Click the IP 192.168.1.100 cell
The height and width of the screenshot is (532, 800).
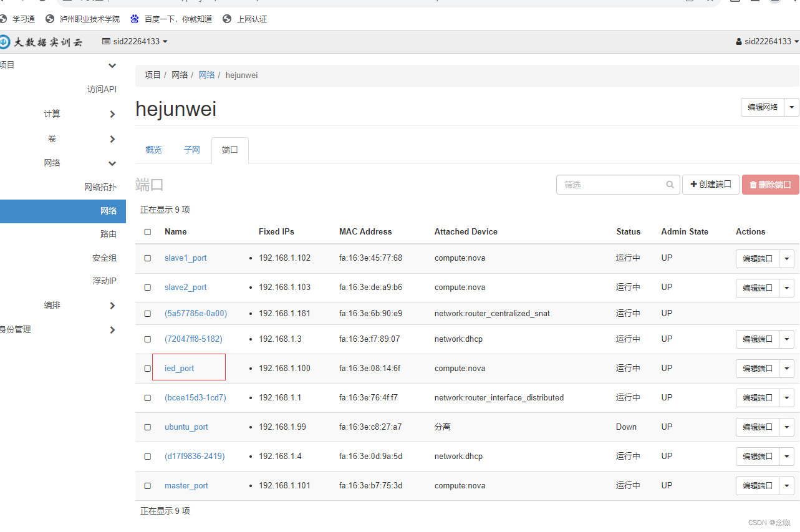(284, 369)
